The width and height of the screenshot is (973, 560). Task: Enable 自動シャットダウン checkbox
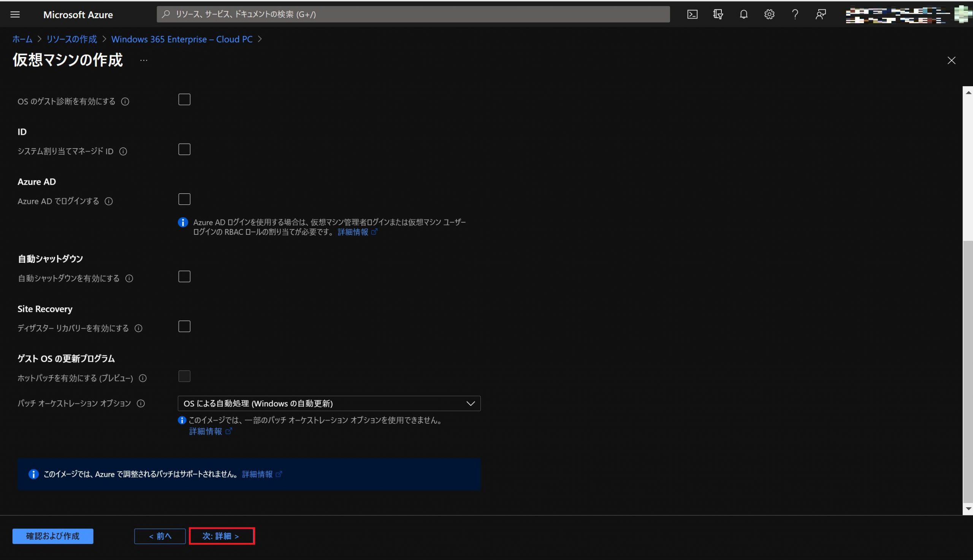tap(184, 277)
